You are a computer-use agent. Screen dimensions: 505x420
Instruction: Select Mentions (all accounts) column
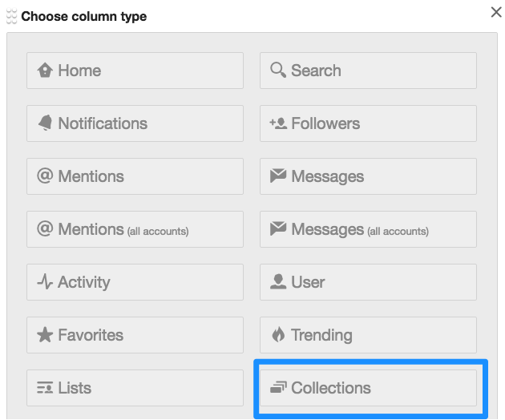click(135, 229)
